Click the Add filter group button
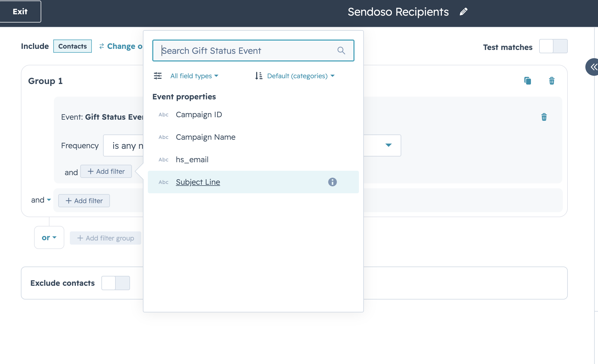Viewport: 598px width, 364px height. [106, 238]
